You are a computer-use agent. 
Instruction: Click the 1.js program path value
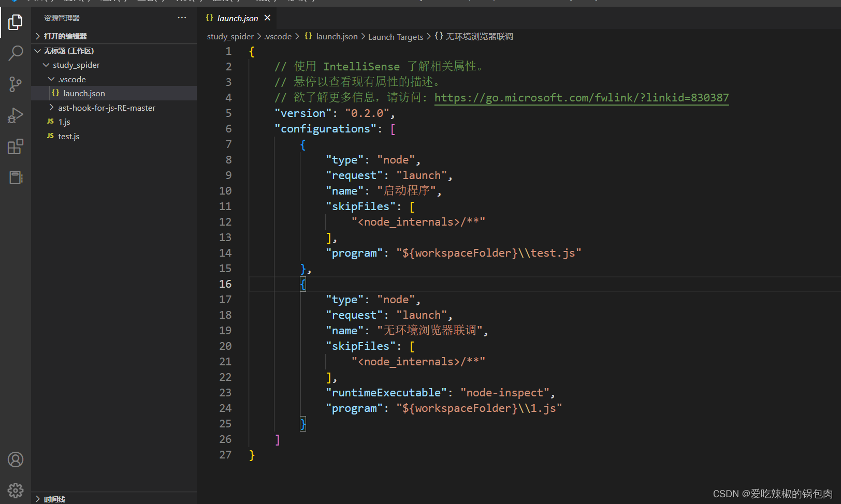(x=479, y=408)
